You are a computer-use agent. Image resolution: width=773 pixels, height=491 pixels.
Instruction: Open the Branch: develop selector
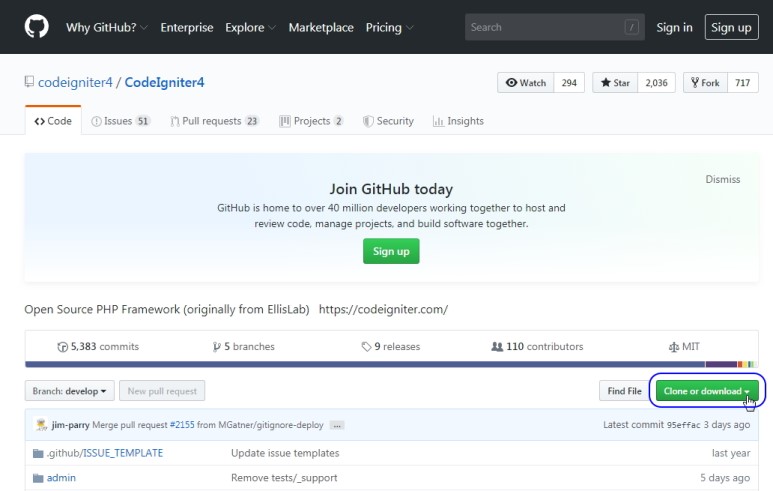pos(70,391)
